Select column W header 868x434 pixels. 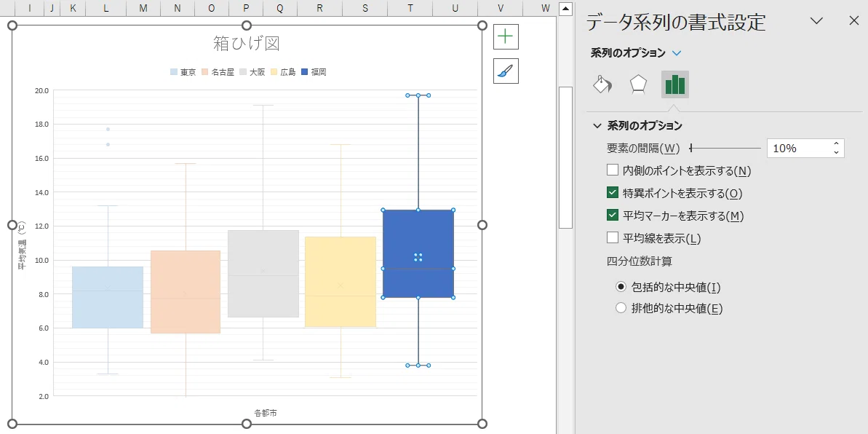pyautogui.click(x=546, y=8)
